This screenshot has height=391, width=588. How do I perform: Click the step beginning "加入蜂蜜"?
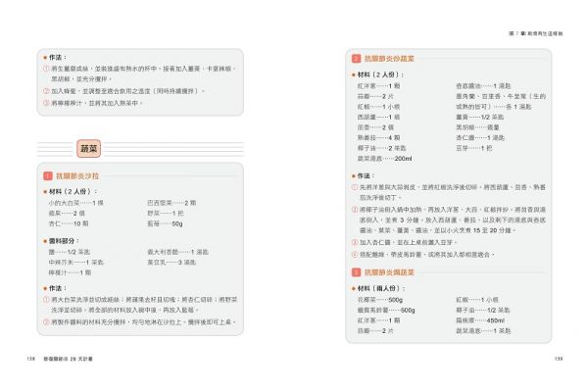click(x=124, y=91)
